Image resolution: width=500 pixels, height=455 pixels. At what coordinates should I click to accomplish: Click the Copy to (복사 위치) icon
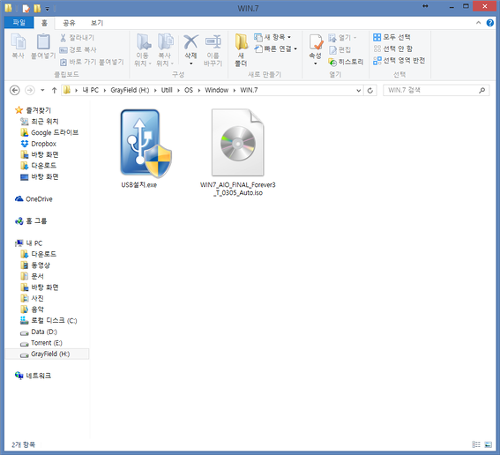tap(166, 42)
